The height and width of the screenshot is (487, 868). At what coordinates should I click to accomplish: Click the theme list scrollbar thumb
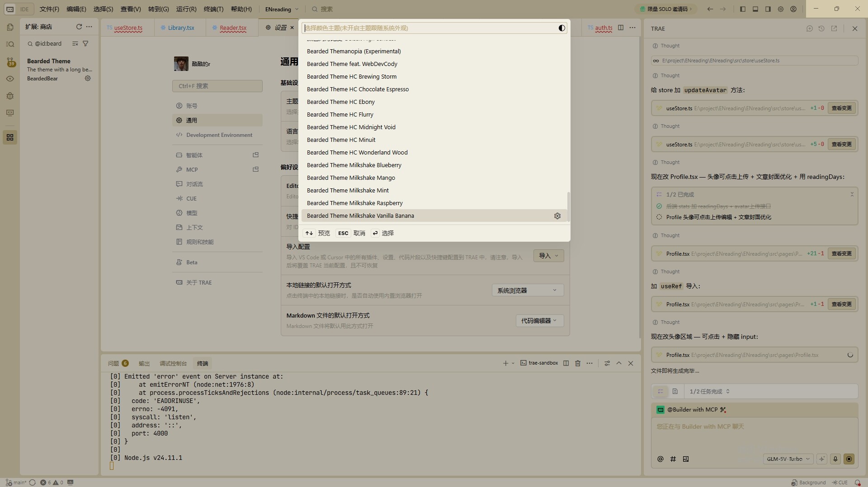pyautogui.click(x=568, y=206)
